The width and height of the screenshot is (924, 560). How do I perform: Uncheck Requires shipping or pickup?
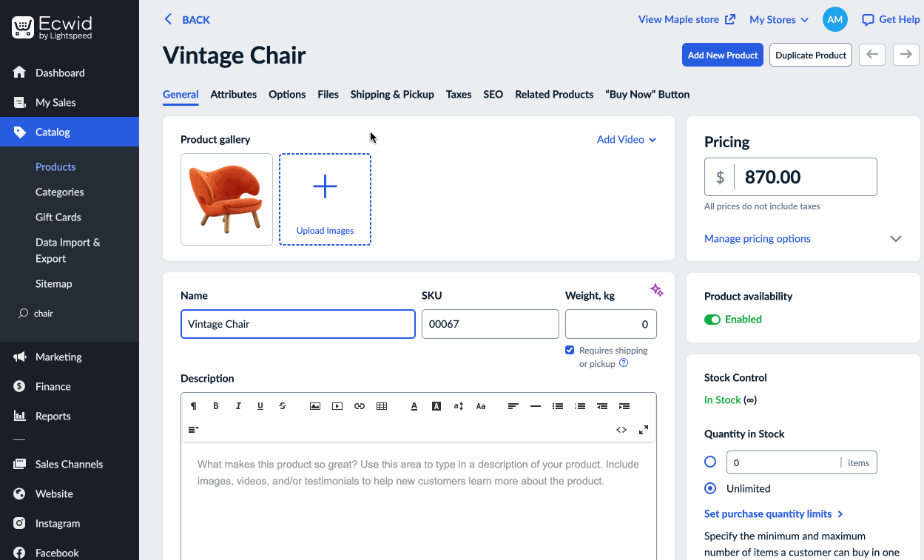[x=570, y=350]
